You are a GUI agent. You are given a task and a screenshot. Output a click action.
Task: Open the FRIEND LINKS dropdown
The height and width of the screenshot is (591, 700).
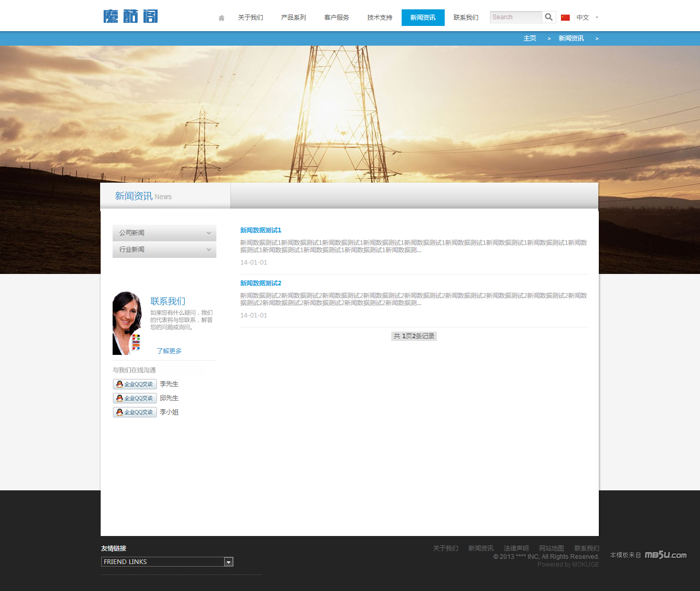click(x=228, y=562)
